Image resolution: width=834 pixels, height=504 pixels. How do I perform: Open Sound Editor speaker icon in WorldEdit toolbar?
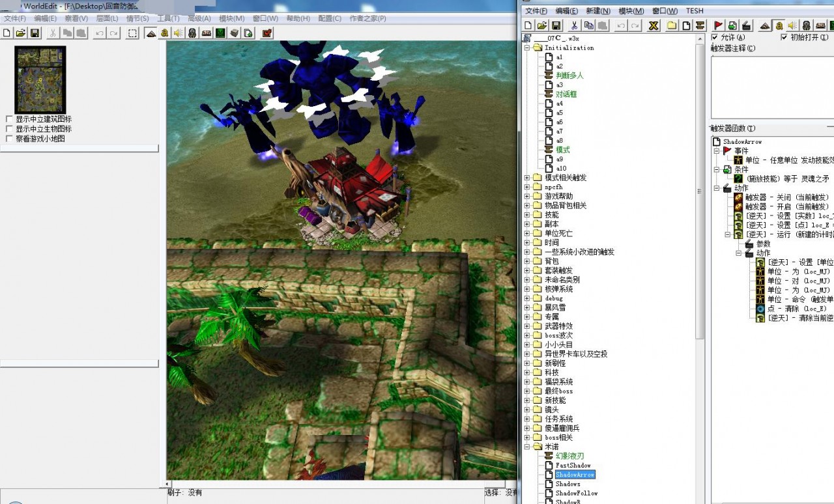(x=179, y=33)
